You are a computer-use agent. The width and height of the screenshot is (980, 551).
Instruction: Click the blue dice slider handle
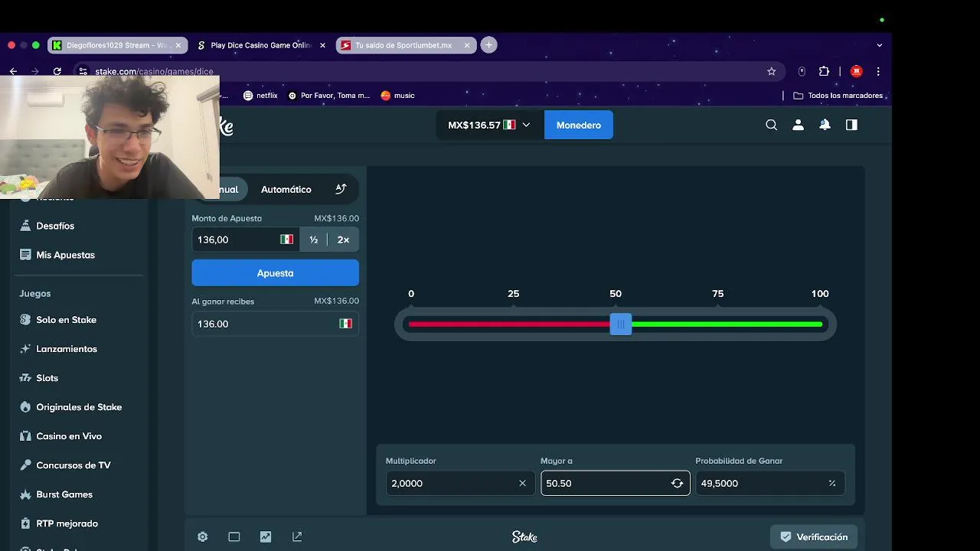(x=621, y=324)
